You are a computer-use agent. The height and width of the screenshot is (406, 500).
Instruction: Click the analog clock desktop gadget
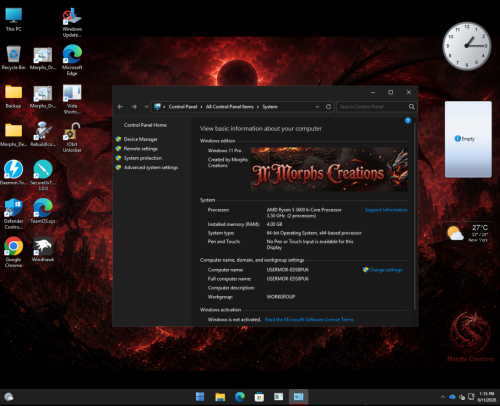467,46
